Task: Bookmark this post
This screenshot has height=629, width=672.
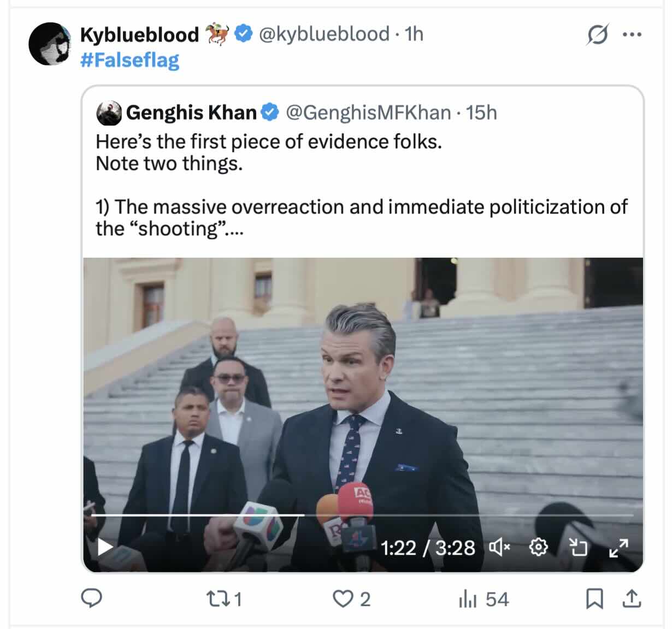Action: point(594,599)
